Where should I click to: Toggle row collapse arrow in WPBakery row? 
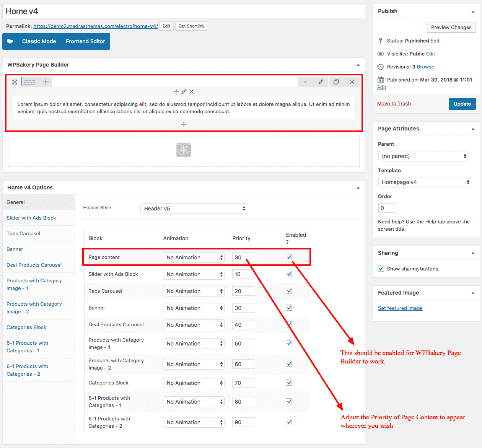click(x=305, y=82)
